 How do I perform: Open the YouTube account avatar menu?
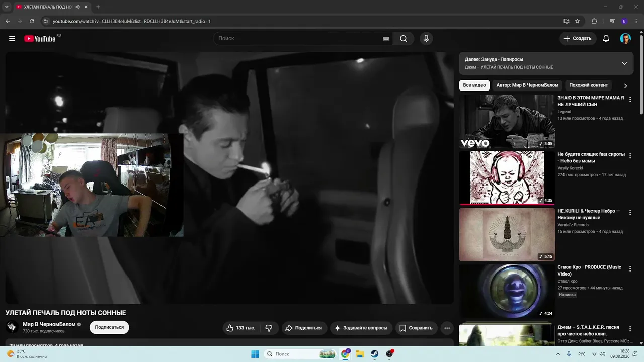(625, 39)
